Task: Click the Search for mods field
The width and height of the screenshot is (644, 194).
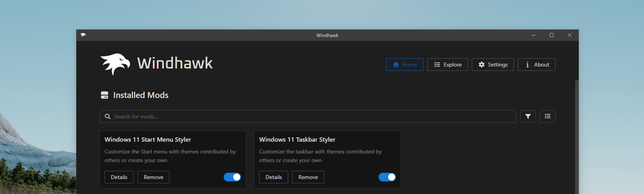Action: pos(308,116)
